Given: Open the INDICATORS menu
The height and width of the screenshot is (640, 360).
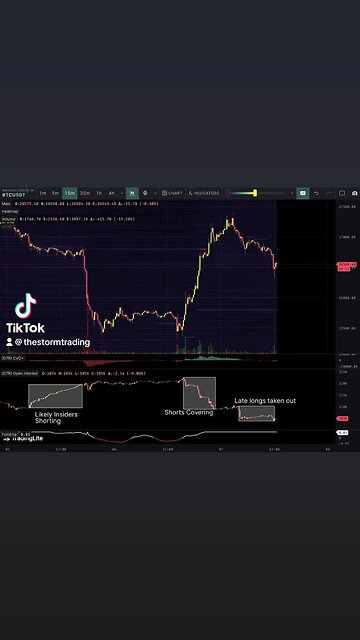Looking at the screenshot, I should [204, 193].
